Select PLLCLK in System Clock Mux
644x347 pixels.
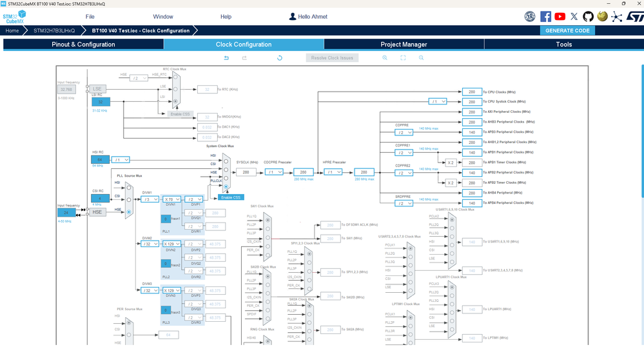pos(226,186)
